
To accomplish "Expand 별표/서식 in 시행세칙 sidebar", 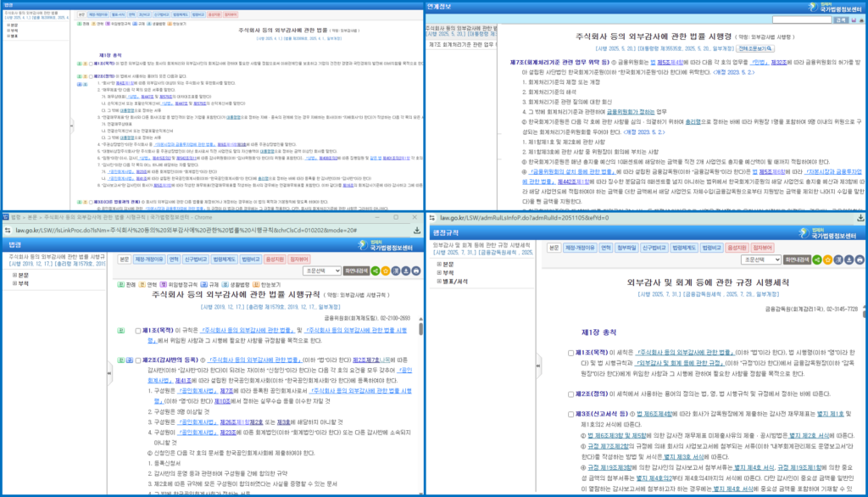I will pos(438,281).
